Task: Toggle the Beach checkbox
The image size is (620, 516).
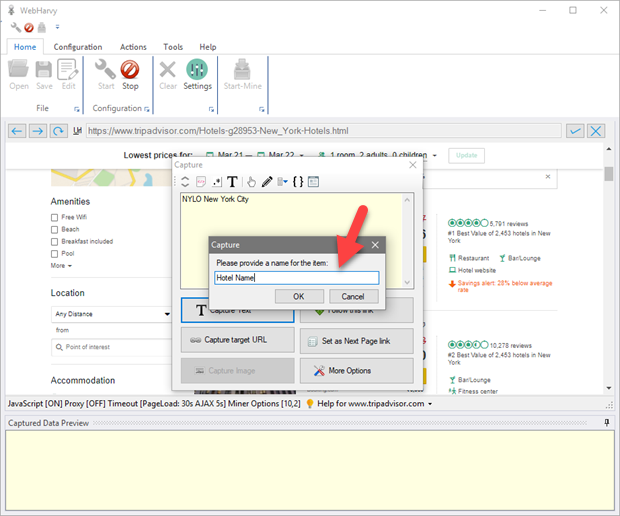Action: 55,229
